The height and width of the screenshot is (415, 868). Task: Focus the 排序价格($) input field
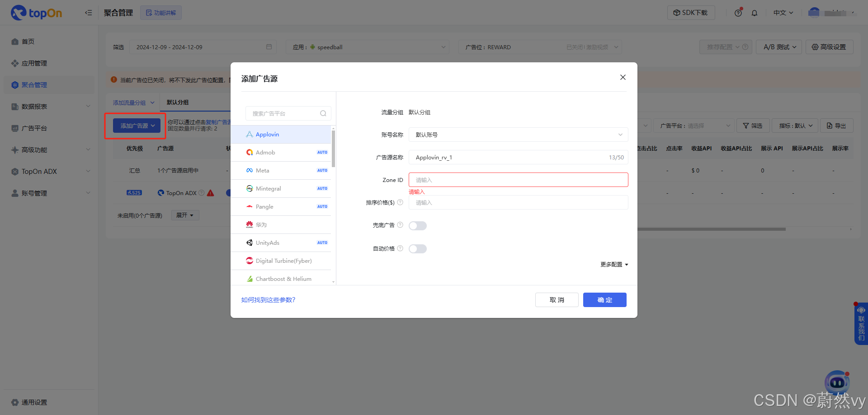point(519,202)
